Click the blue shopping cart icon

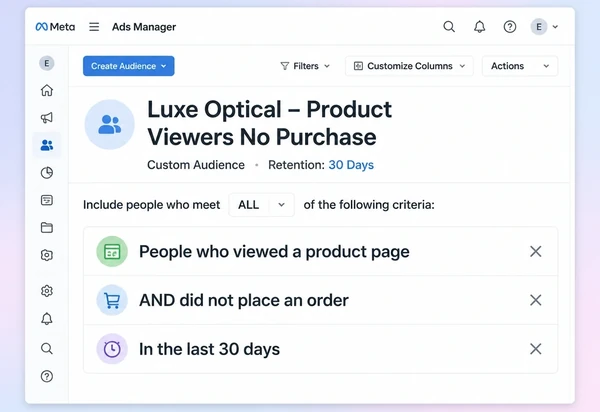[x=112, y=300]
